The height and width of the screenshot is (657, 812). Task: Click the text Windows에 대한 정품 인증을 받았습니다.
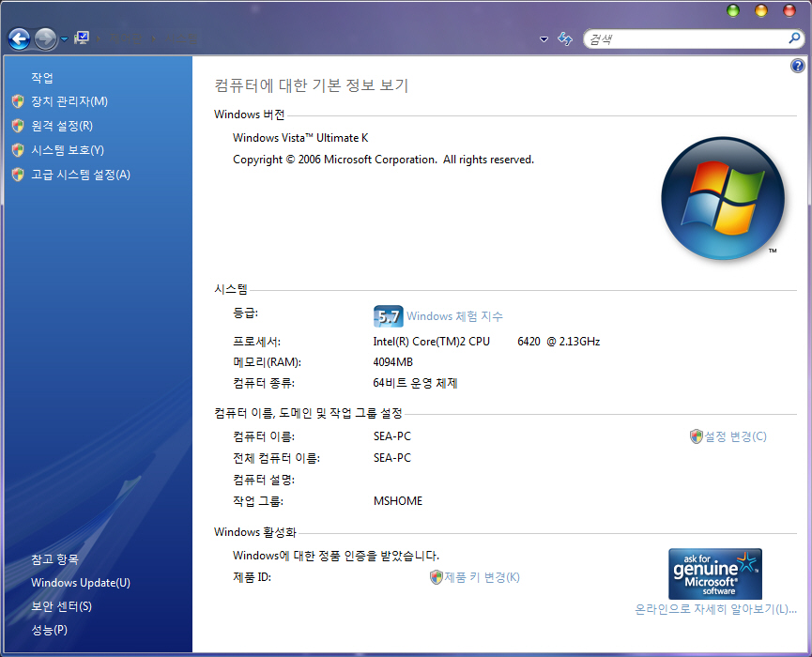point(336,556)
